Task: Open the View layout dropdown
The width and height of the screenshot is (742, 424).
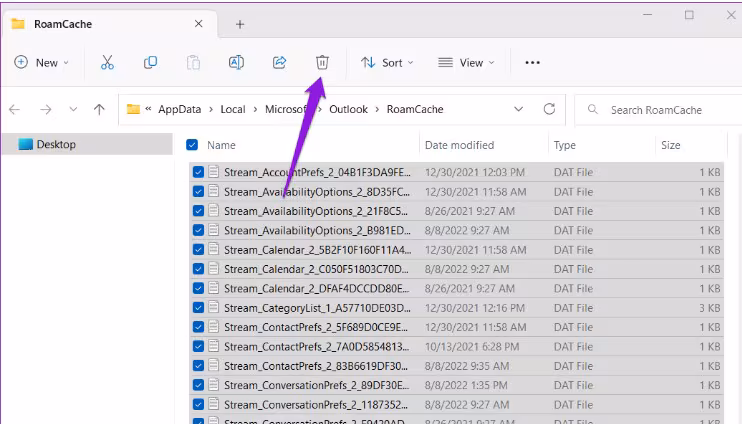Action: [x=466, y=62]
